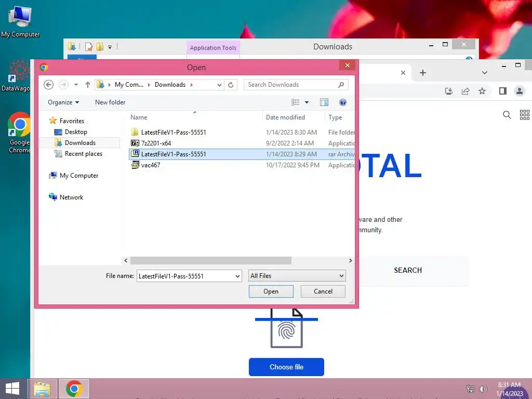This screenshot has height=399, width=532.
Task: Select the 7z2201-x64 application file
Action: (242, 143)
